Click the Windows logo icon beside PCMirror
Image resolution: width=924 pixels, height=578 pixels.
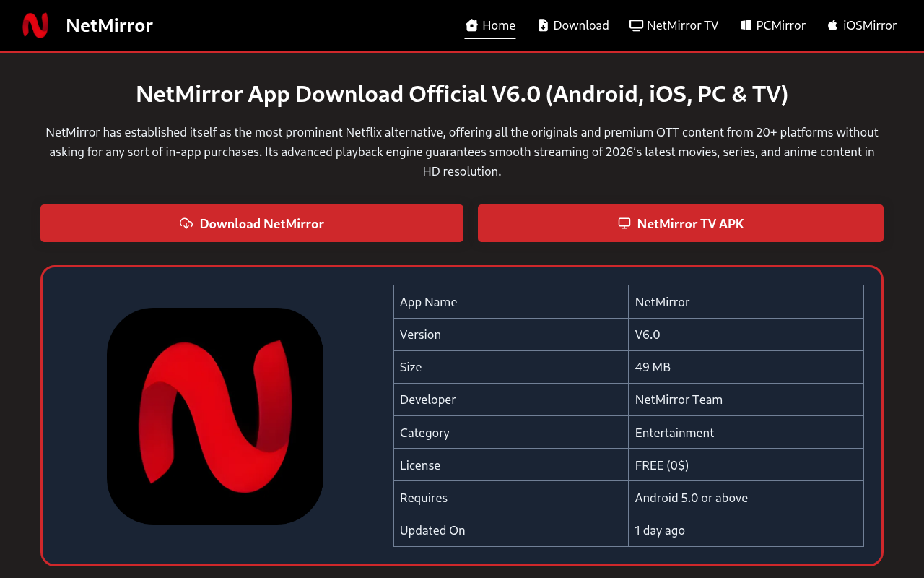point(746,25)
